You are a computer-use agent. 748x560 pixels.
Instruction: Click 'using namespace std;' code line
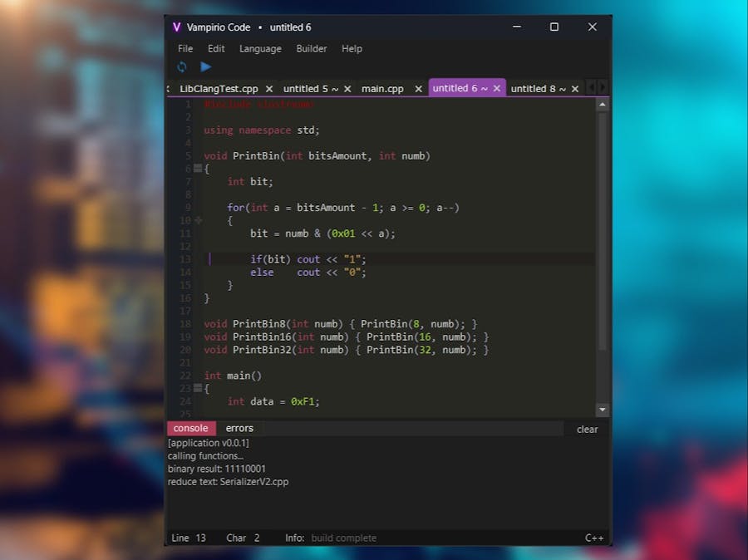pos(262,130)
